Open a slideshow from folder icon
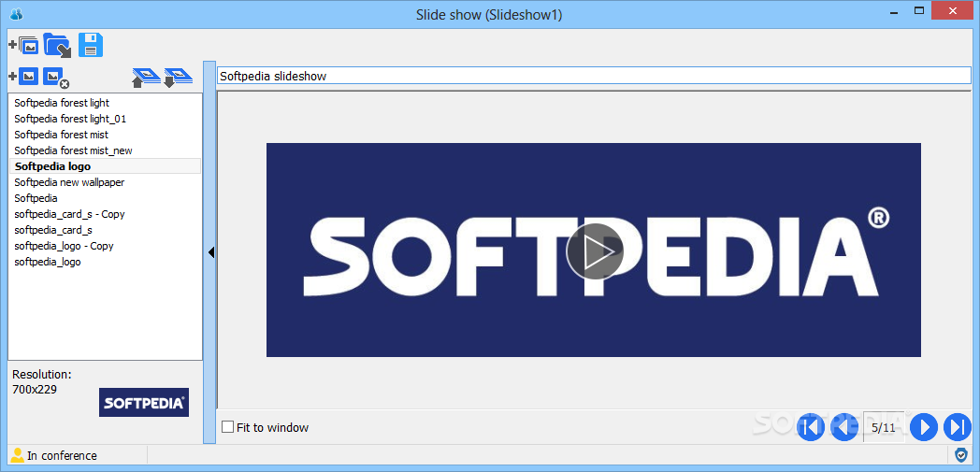Screen dimensions: 980x472 [57, 46]
